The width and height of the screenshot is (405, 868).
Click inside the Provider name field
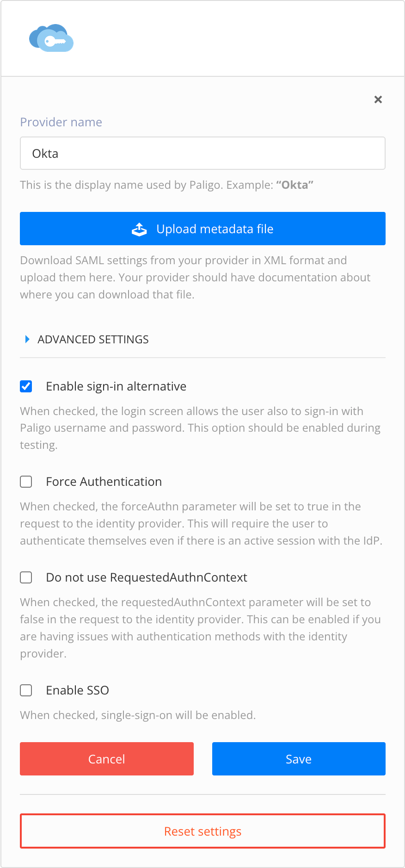[x=202, y=153]
